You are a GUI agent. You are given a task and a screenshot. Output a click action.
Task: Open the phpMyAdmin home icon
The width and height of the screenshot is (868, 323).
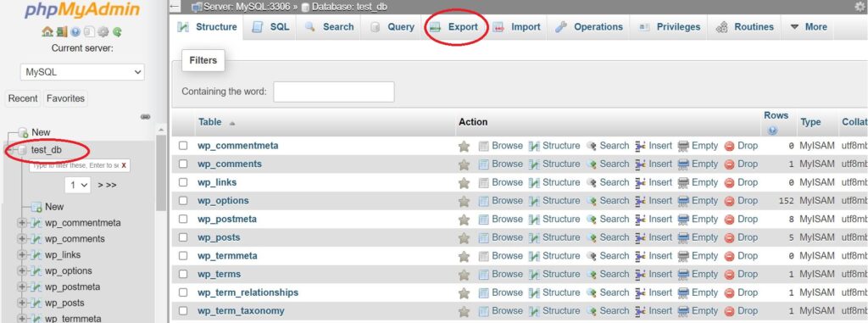47,32
